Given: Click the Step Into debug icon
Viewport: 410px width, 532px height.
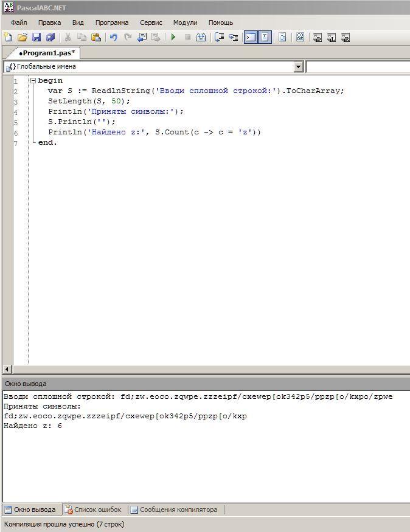Looking at the screenshot, I should (x=234, y=37).
